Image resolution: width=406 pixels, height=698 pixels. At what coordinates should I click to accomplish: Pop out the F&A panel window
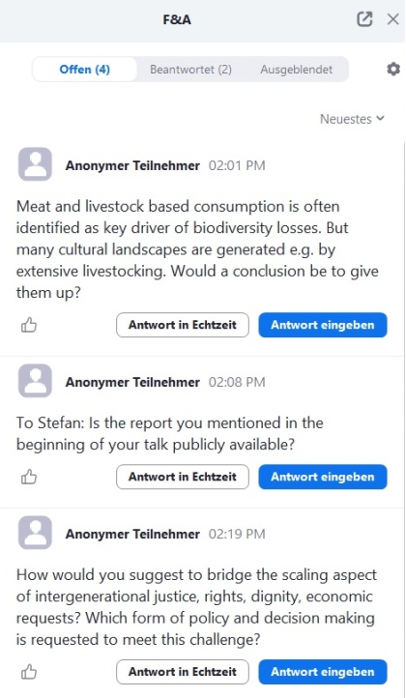coord(365,19)
